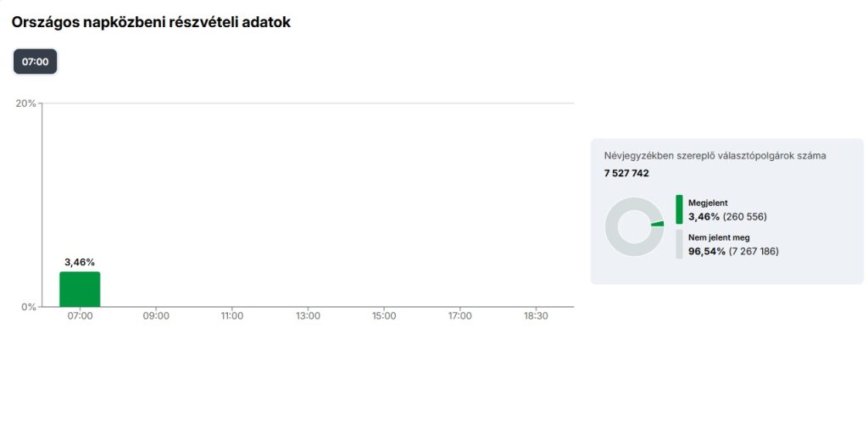The width and height of the screenshot is (868, 440).
Task: Select the 09:00 x-axis tick label
Action: tap(156, 316)
